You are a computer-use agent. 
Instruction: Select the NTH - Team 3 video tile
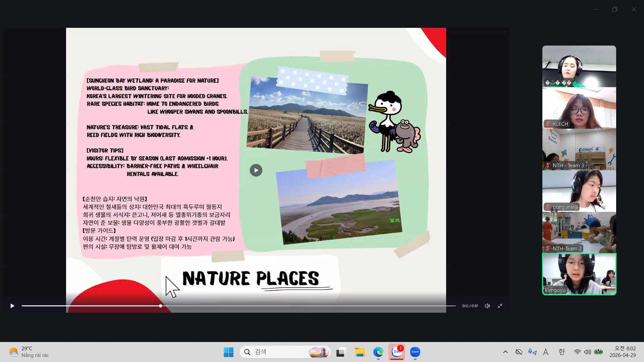click(579, 149)
